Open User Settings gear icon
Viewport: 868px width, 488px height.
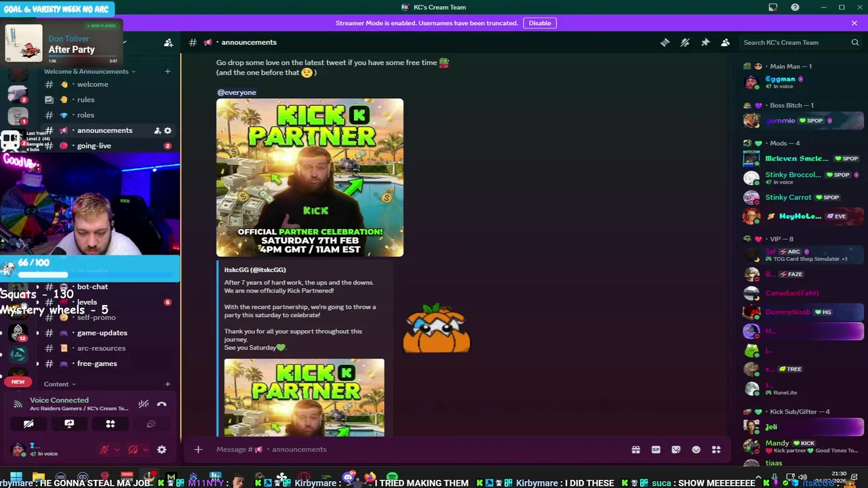pyautogui.click(x=161, y=449)
